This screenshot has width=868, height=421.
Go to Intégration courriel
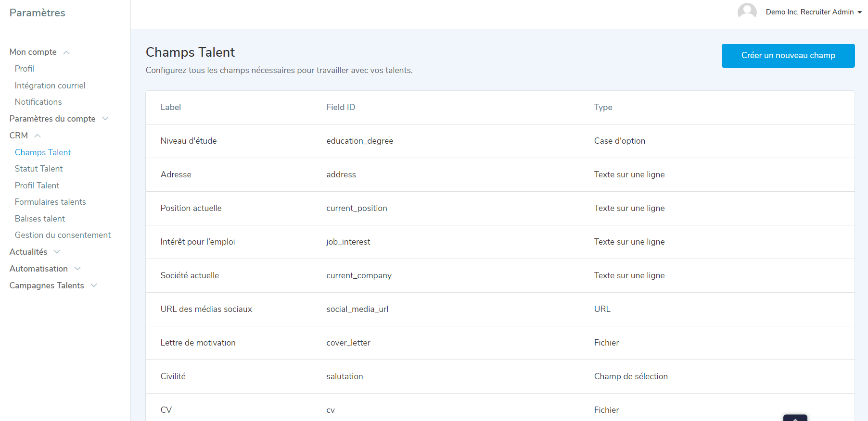tap(50, 86)
